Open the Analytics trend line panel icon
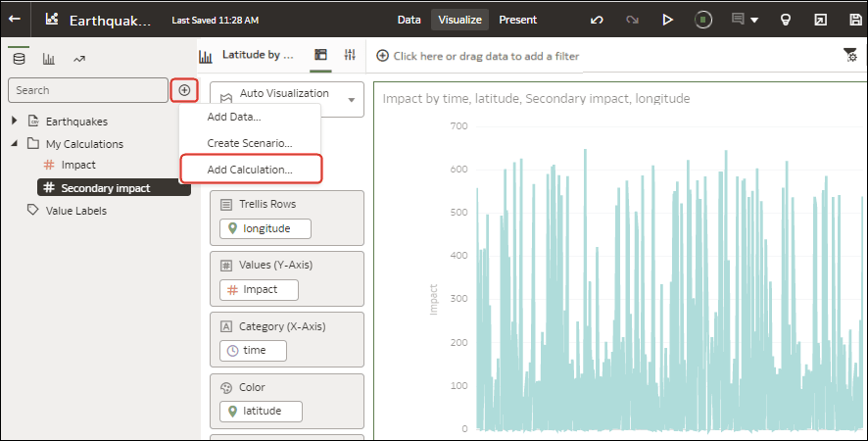868x441 pixels. click(78, 59)
